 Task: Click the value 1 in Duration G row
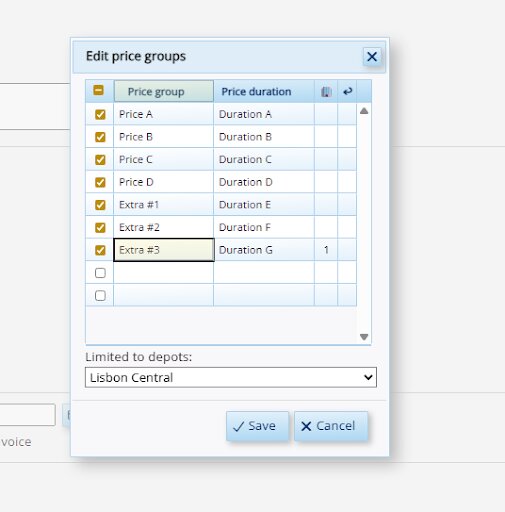tap(326, 250)
